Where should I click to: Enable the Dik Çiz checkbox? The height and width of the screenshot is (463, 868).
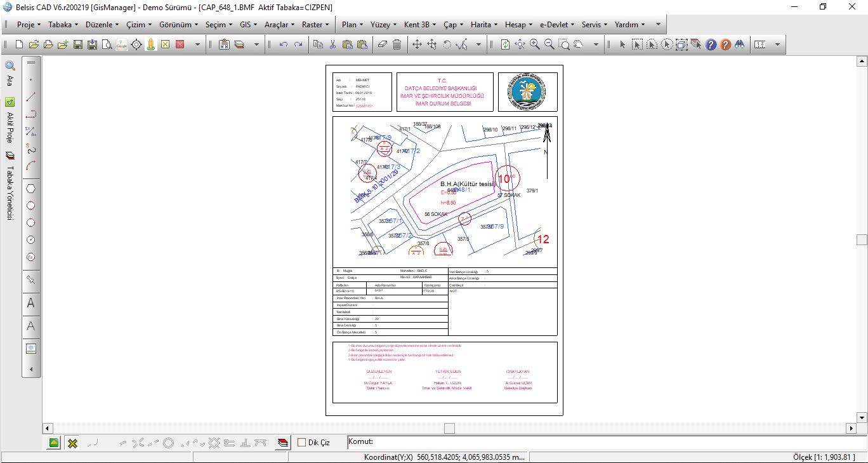[x=301, y=443]
